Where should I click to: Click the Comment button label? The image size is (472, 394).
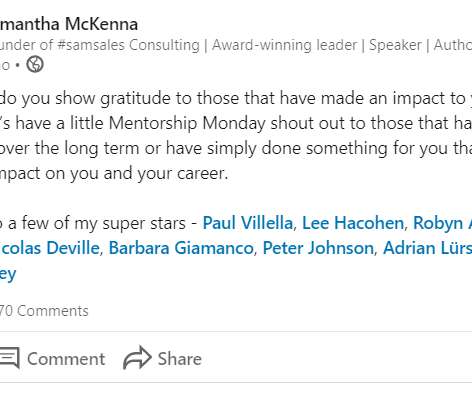[x=66, y=359]
